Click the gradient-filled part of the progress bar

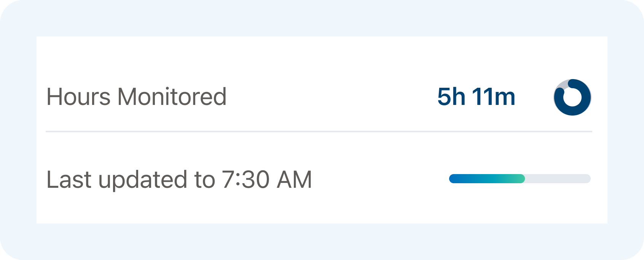(x=483, y=179)
